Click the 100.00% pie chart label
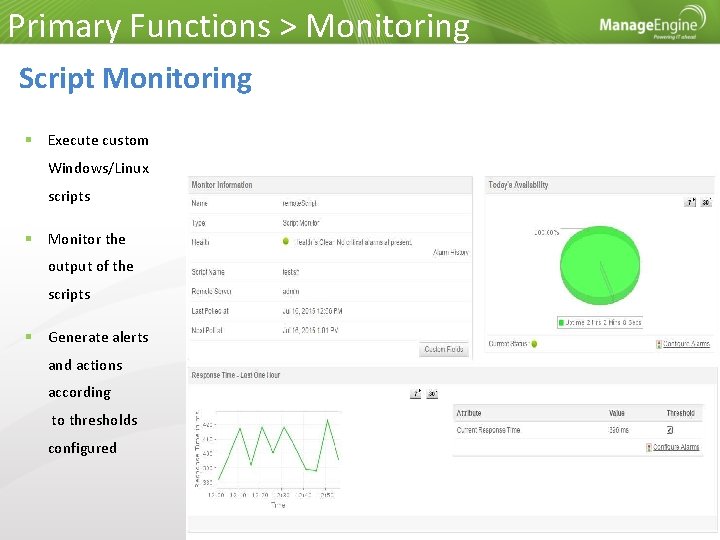720x540 pixels. (546, 232)
